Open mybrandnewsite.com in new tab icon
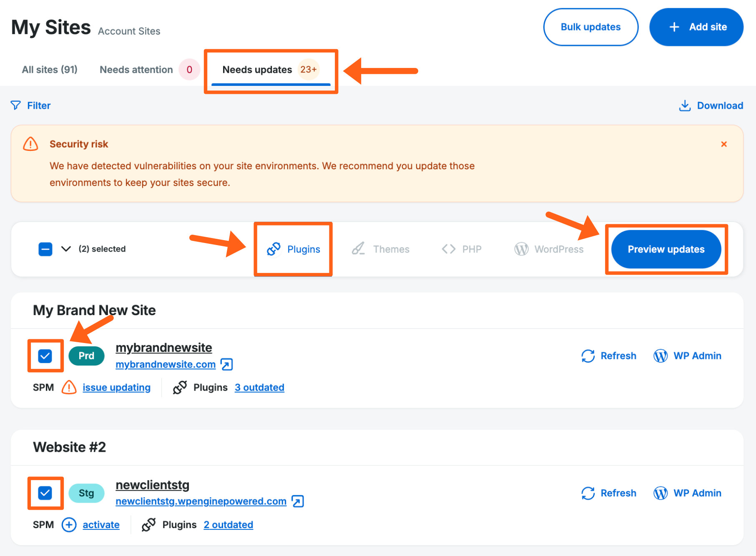 coord(226,364)
